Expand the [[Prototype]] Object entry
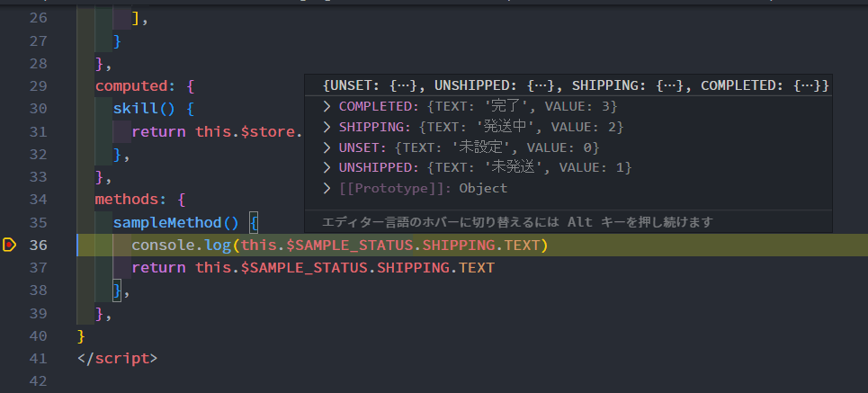 coord(327,188)
